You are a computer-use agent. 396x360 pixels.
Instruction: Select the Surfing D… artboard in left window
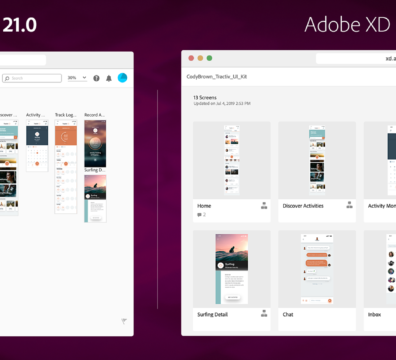pyautogui.click(x=95, y=198)
